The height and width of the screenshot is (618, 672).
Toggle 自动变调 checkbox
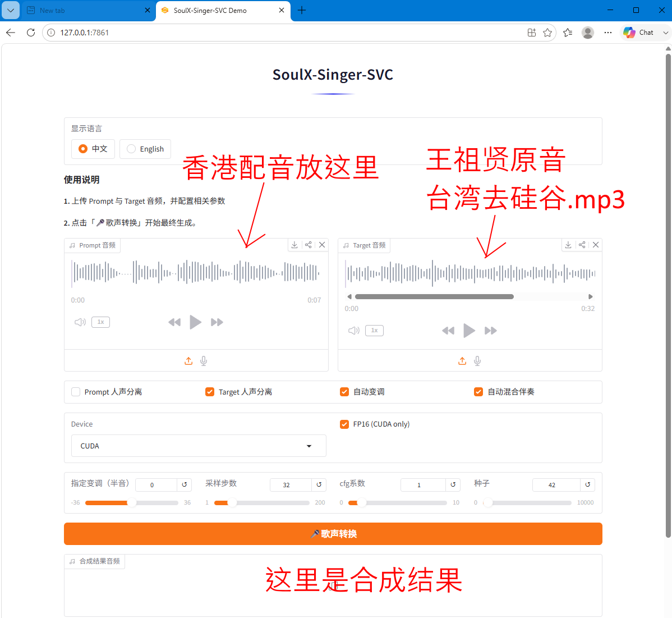(344, 392)
